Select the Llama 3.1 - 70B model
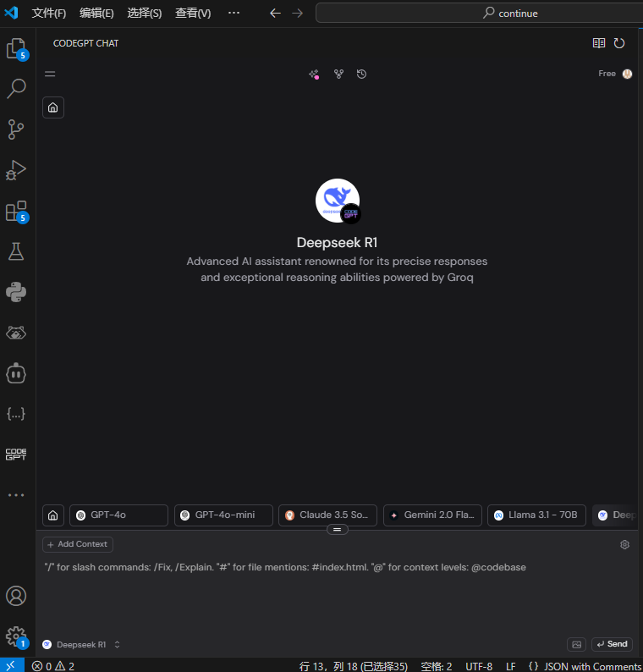The height and width of the screenshot is (672, 643). pyautogui.click(x=536, y=515)
